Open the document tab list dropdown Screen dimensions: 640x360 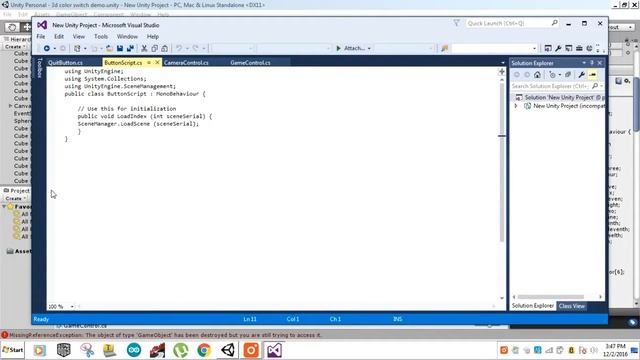502,62
